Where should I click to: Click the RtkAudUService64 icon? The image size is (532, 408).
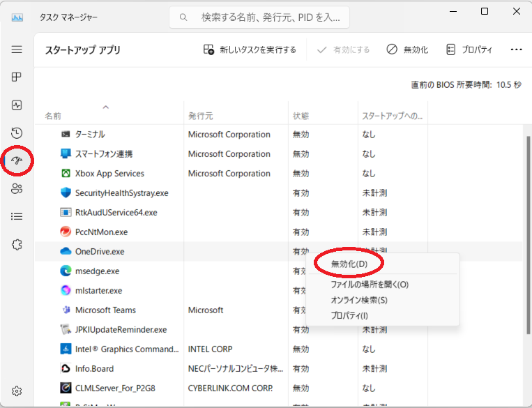66,212
